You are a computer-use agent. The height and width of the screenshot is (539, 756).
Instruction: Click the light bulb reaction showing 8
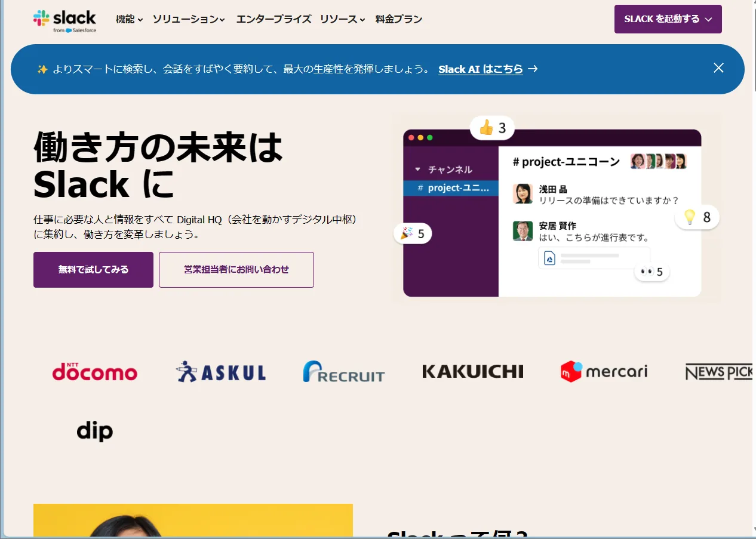pos(697,217)
